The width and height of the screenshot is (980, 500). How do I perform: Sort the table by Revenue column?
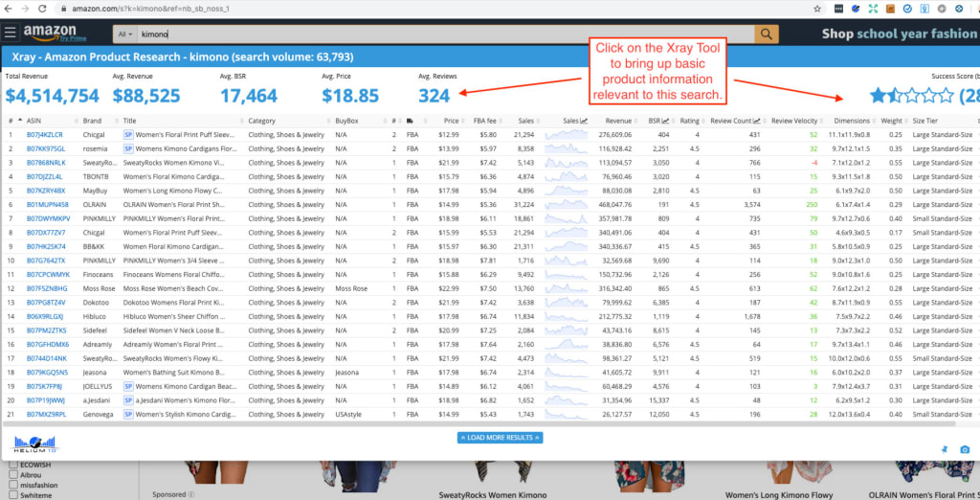coord(618,121)
